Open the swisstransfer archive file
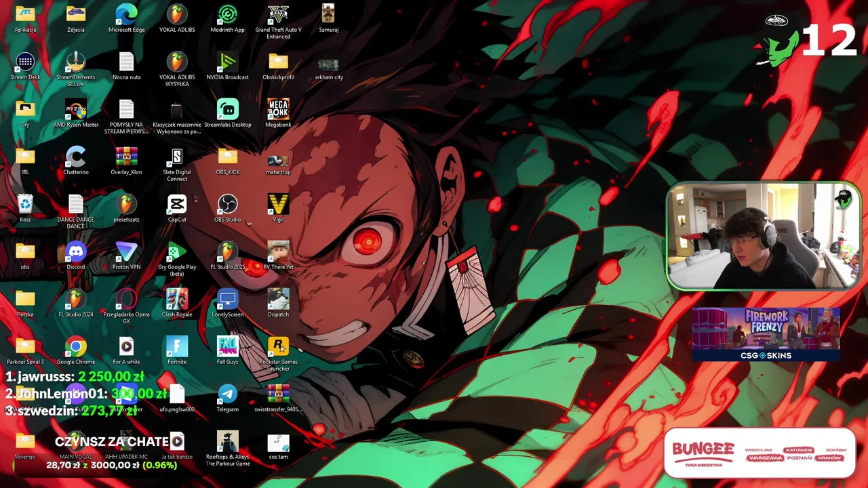 pos(278,399)
